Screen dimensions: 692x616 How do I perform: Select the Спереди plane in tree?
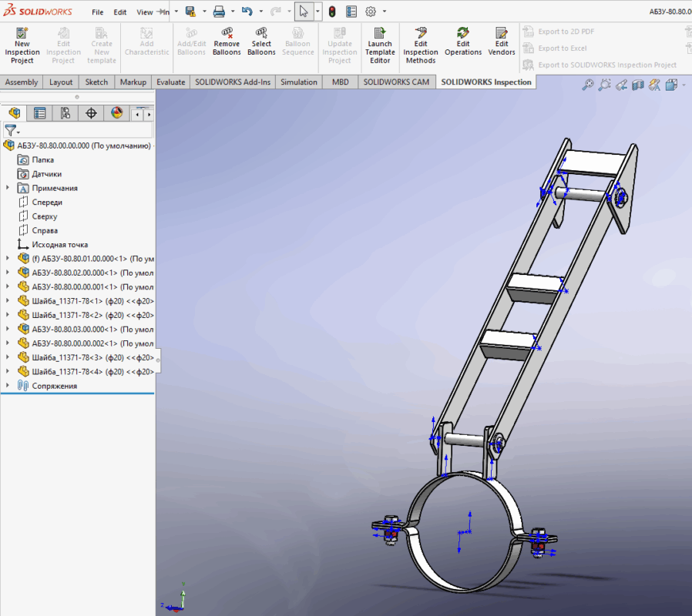click(x=47, y=203)
